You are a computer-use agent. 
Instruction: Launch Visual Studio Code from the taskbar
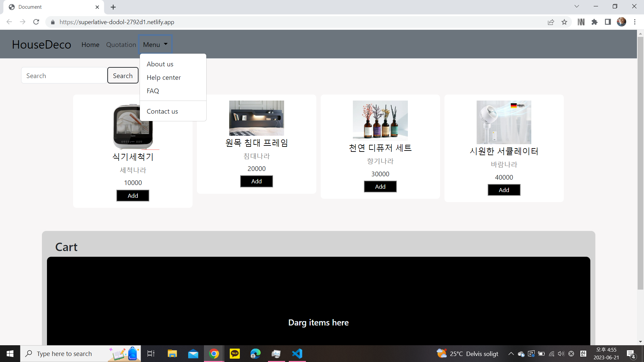click(x=297, y=353)
